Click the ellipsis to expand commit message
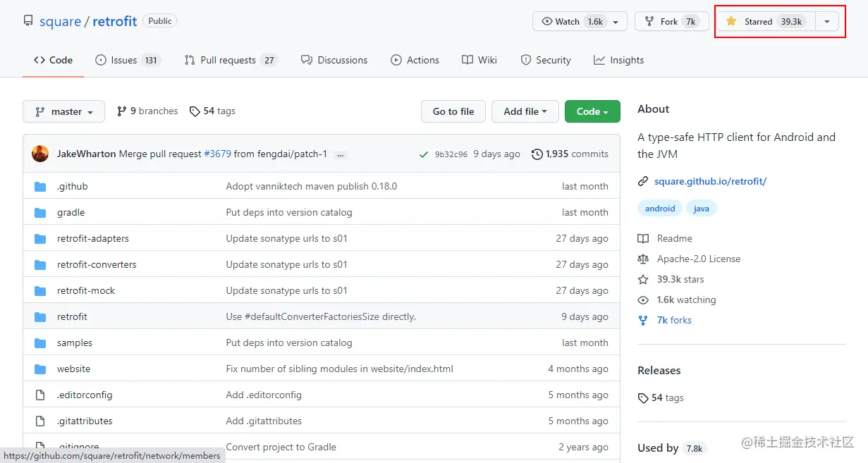The image size is (868, 463). coord(341,154)
